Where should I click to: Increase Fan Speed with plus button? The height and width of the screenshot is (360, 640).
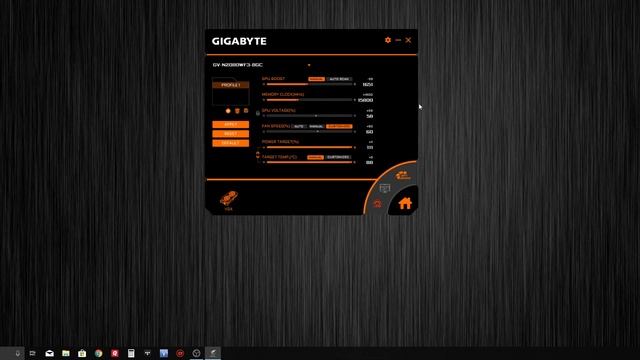(355, 131)
